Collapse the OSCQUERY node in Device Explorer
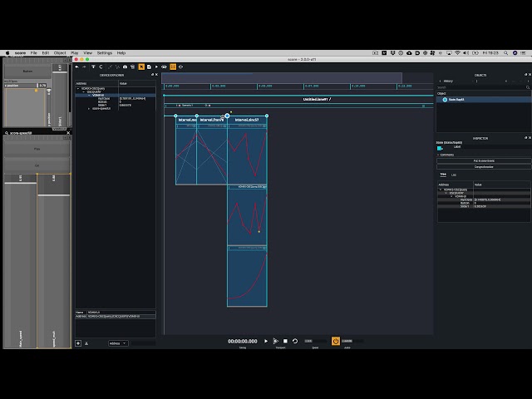Viewport: 532px width, 399px height. (x=84, y=92)
